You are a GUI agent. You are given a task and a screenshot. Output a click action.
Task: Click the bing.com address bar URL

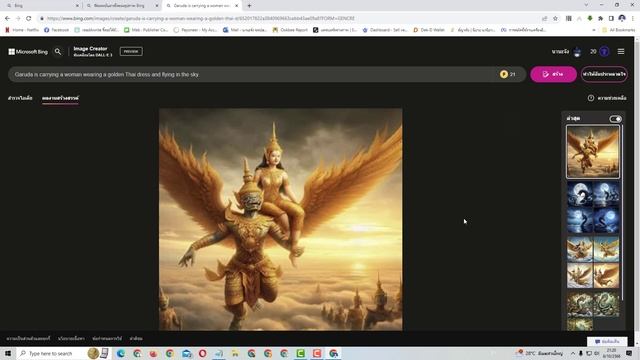(x=200, y=18)
